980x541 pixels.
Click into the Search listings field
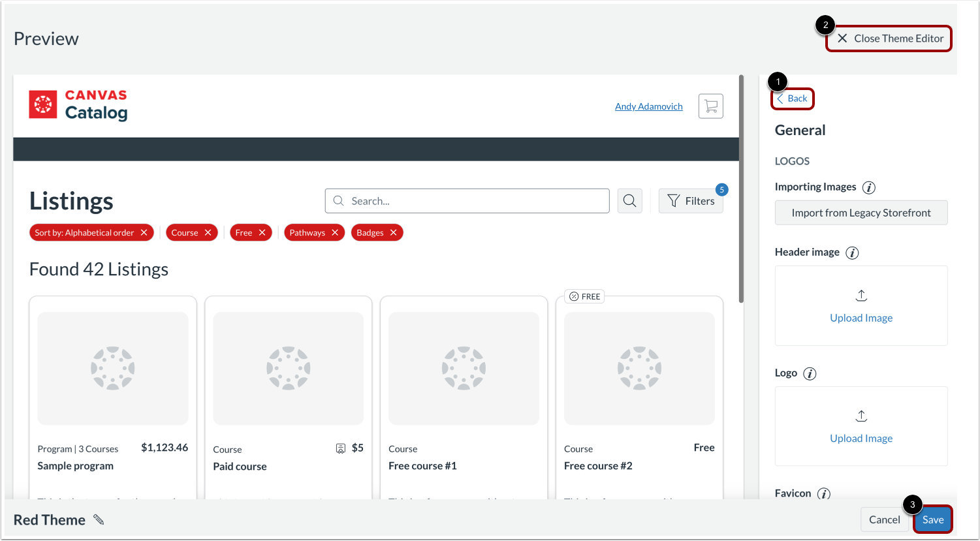click(x=467, y=201)
